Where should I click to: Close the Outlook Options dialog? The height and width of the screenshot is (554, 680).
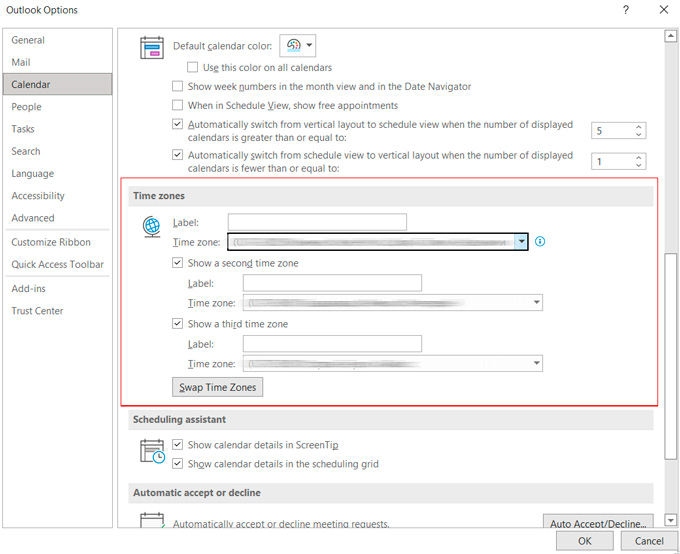[664, 10]
